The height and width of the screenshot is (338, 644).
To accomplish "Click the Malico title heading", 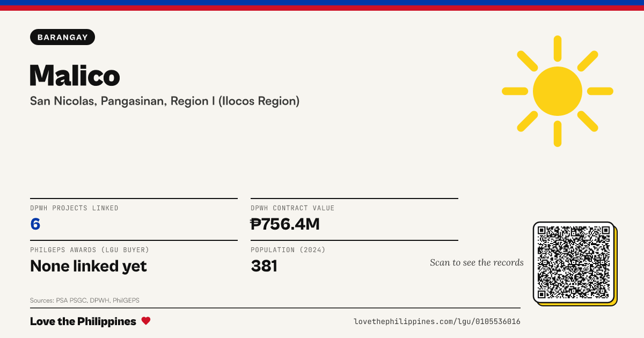I will tap(75, 75).
